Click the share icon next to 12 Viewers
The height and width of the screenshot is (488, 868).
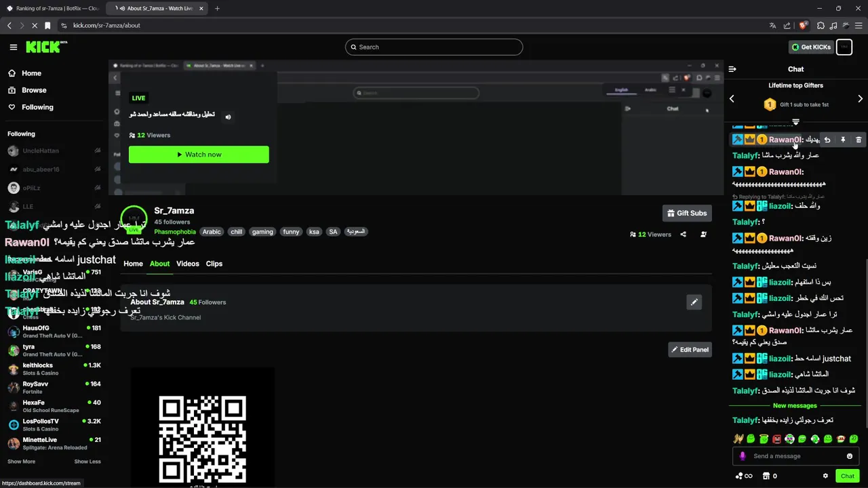tap(683, 235)
